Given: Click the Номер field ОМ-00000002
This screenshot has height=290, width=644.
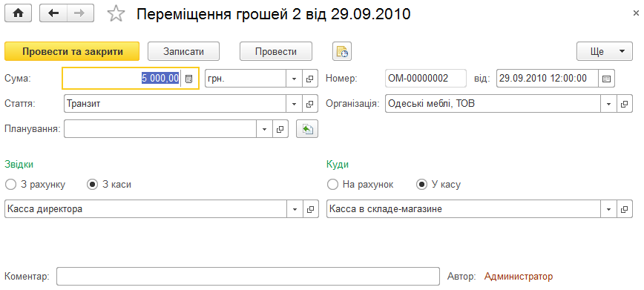Looking at the screenshot, I should click(x=426, y=79).
